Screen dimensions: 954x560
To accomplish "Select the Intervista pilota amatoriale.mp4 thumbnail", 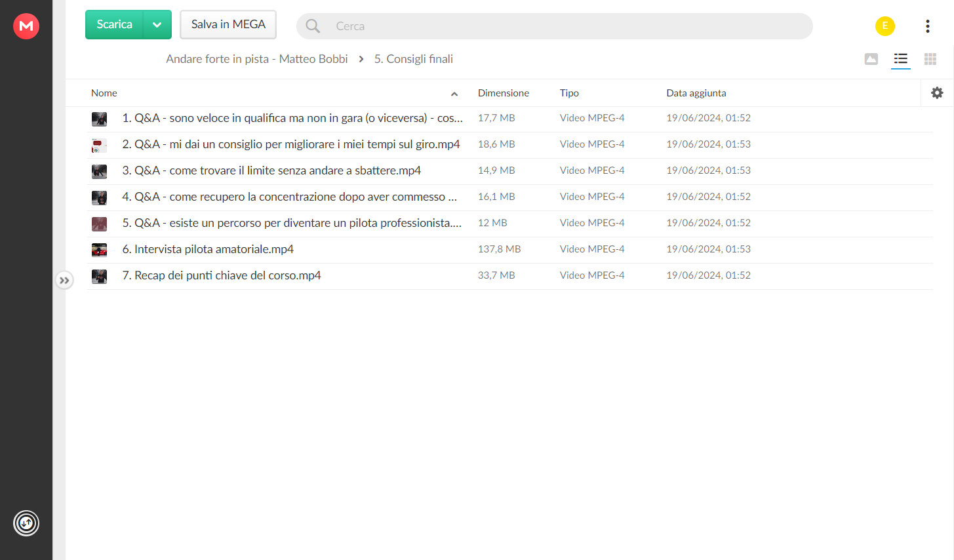I will click(x=99, y=250).
